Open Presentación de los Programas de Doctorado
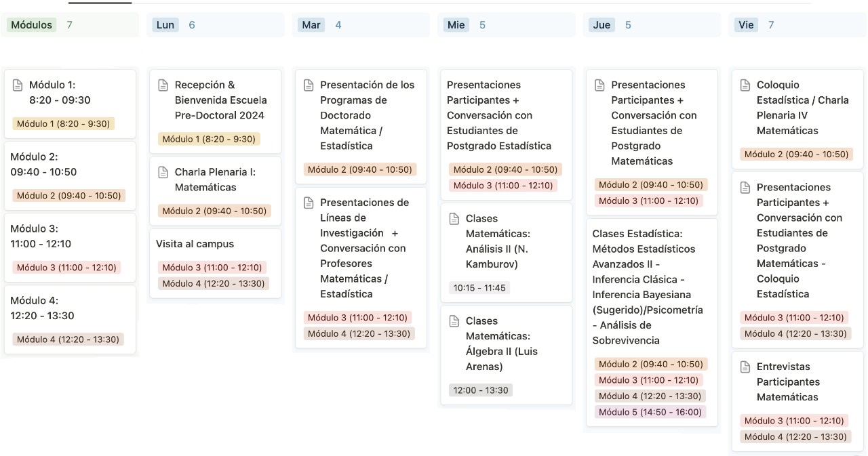The image size is (868, 456). click(361, 127)
